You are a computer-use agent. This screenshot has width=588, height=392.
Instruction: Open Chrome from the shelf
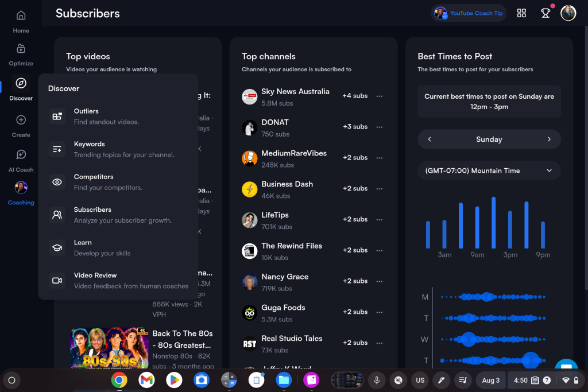119,381
